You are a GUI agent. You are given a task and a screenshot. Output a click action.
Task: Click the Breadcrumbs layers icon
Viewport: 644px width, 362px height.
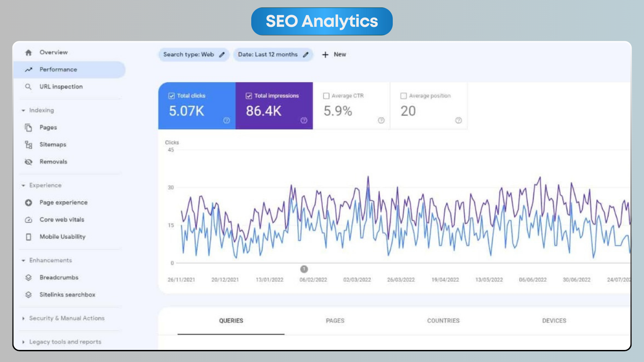click(29, 278)
